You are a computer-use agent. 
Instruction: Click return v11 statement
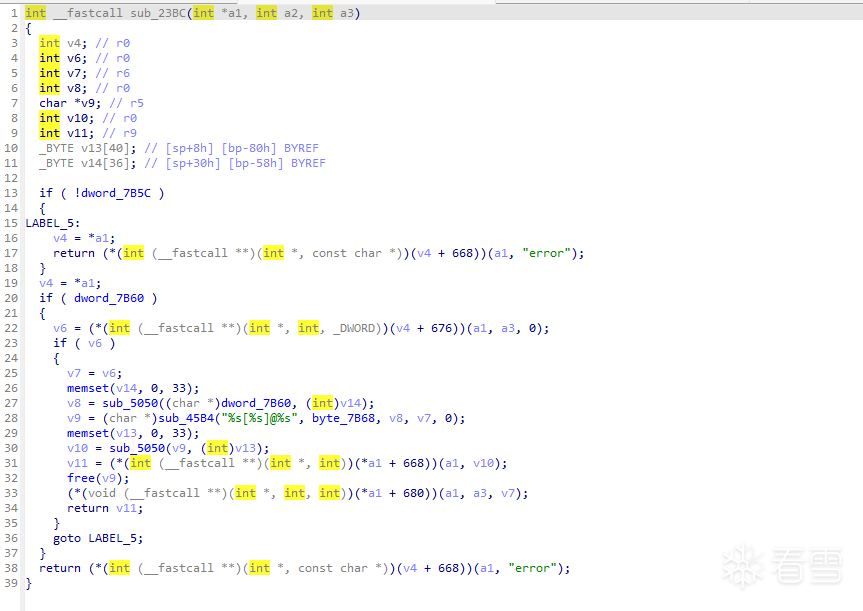[x=105, y=508]
